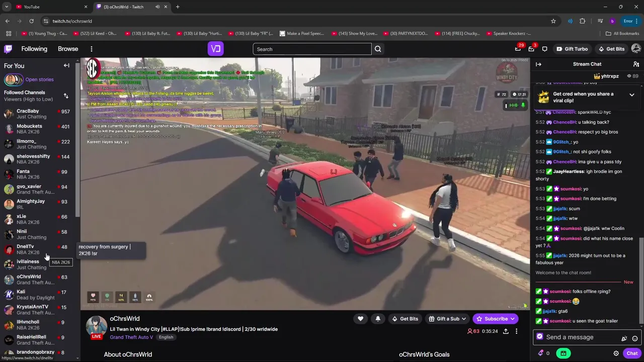The width and height of the screenshot is (644, 362).
Task: Open the three-dot more menu beside Browse
Action: [91, 49]
